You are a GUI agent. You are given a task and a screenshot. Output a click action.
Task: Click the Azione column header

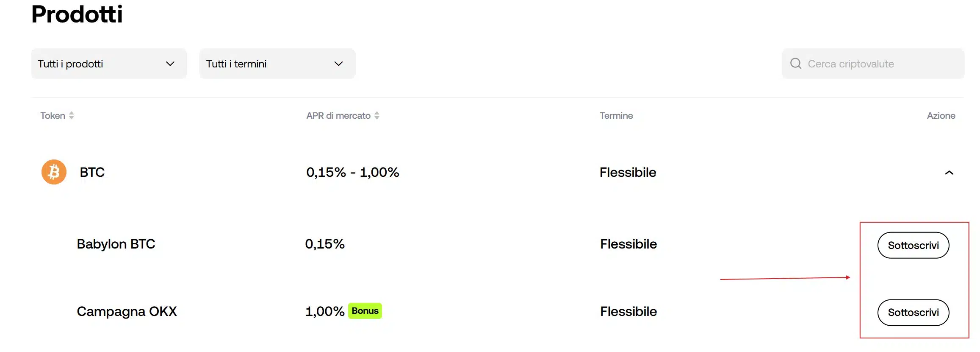click(x=941, y=115)
